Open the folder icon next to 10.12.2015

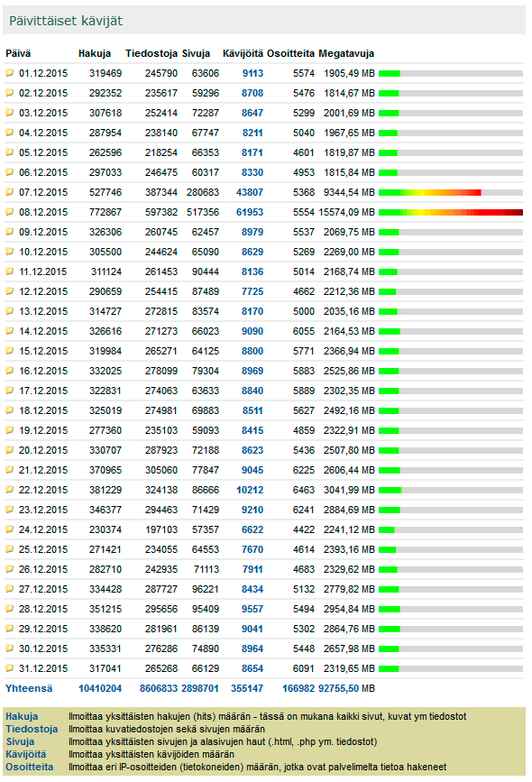point(10,252)
